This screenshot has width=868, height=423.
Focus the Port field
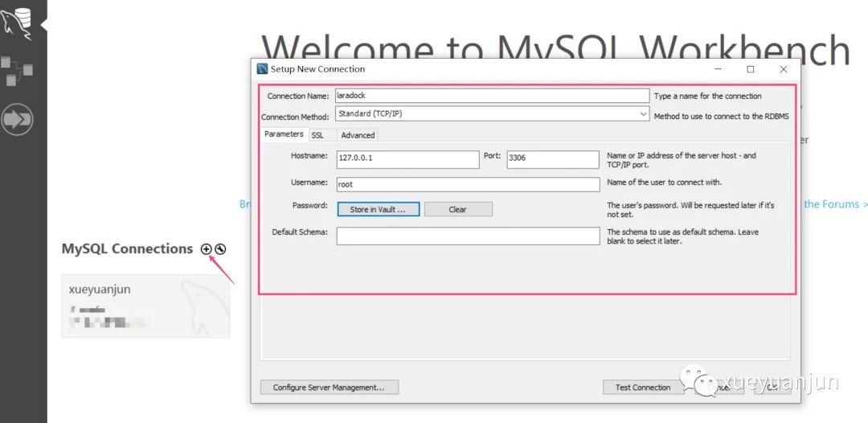[x=552, y=159]
